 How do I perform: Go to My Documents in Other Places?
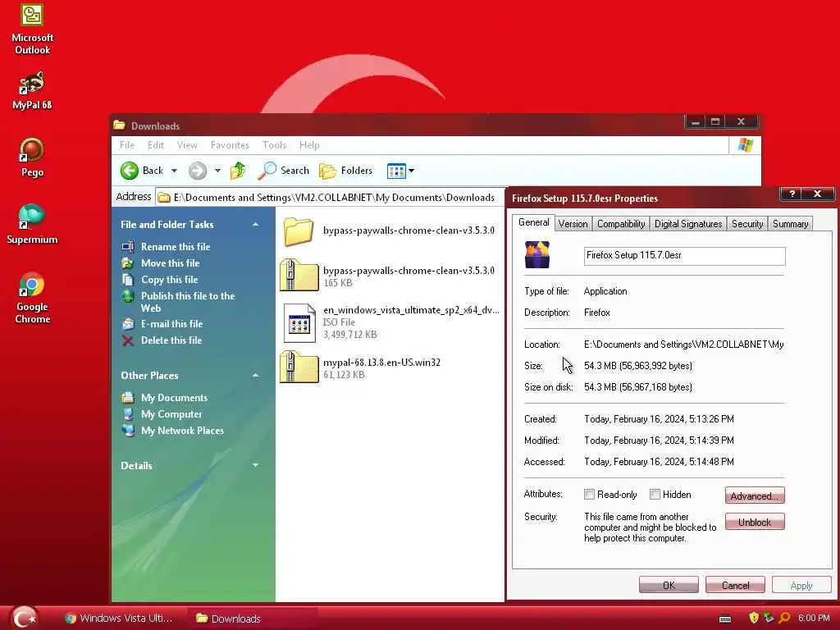pos(174,398)
